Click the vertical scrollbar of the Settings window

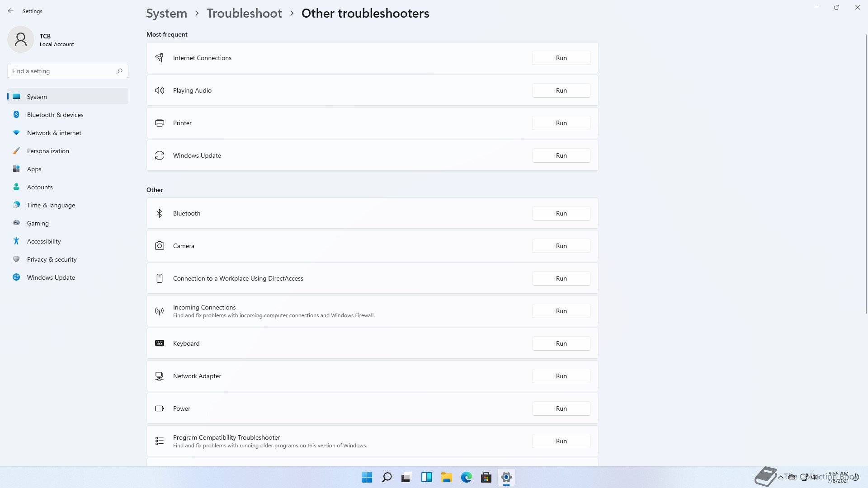click(866, 174)
